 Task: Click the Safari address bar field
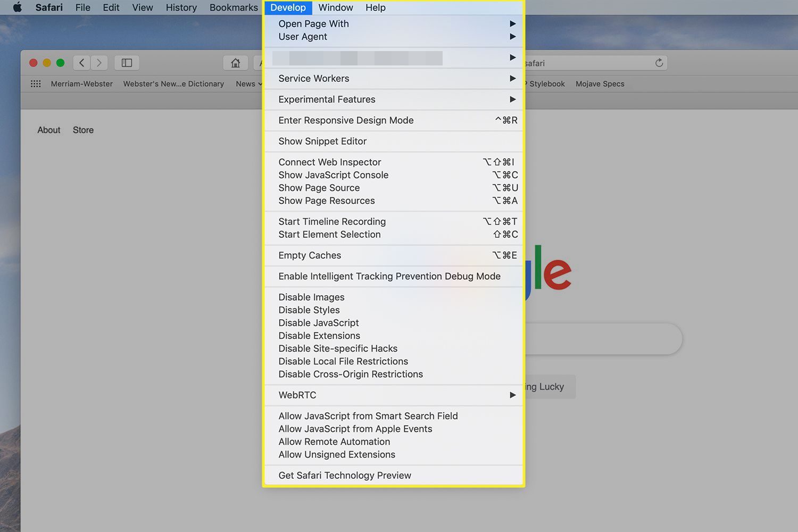pyautogui.click(x=596, y=63)
